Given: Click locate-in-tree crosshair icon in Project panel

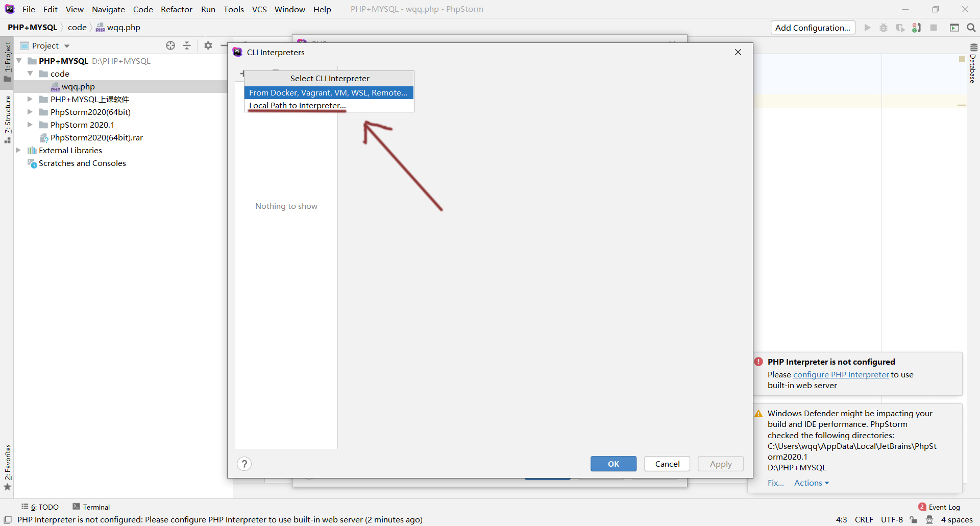Looking at the screenshot, I should click(170, 45).
